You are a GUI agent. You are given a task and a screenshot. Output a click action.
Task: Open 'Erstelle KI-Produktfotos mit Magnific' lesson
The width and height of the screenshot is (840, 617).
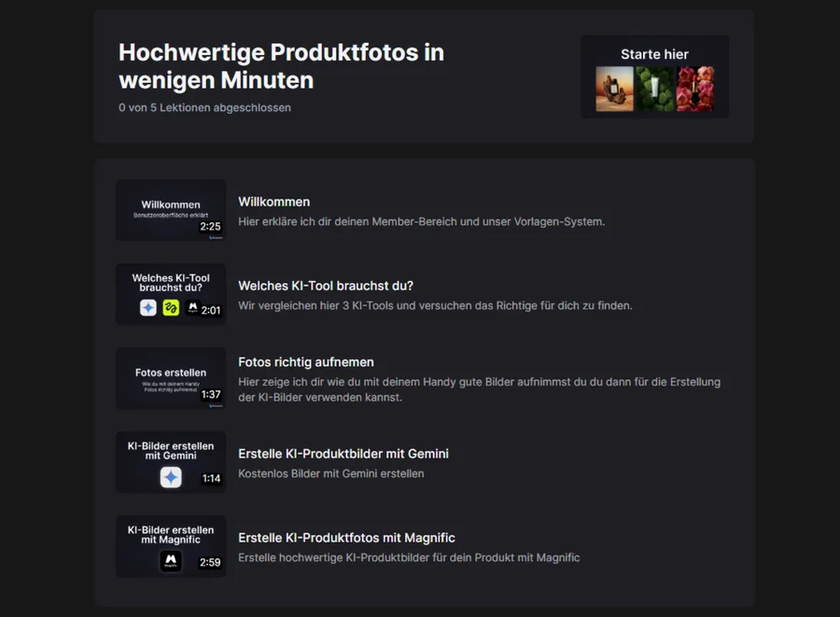(346, 538)
